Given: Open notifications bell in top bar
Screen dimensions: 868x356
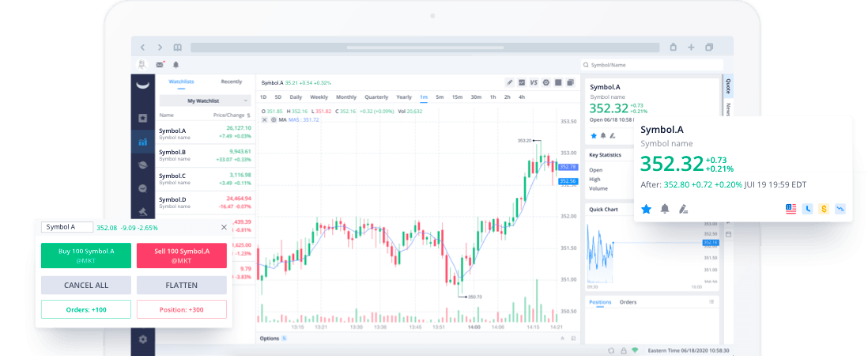Looking at the screenshot, I should click(x=176, y=65).
